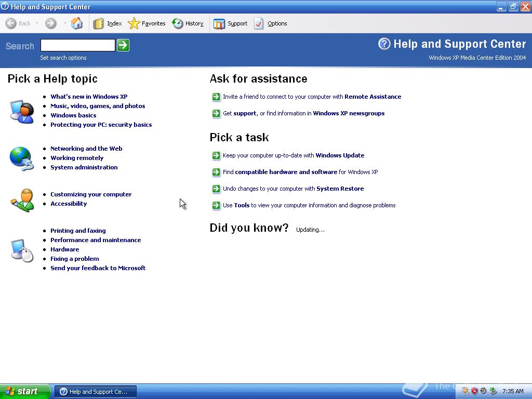532x399 pixels.
Task: Open the Options checklist icon
Action: click(259, 24)
